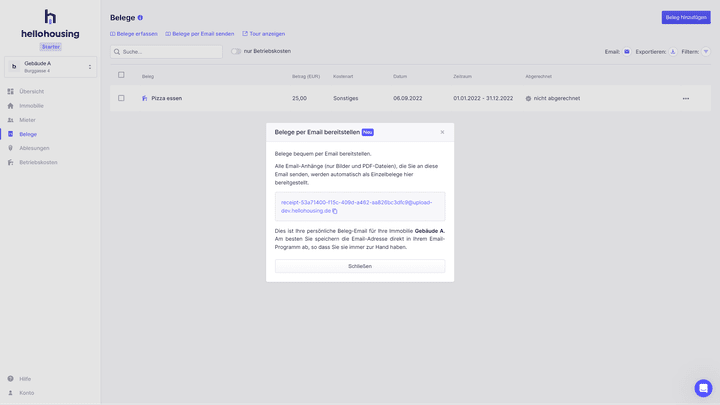Check the select-all checkbox in the table header

coord(122,75)
